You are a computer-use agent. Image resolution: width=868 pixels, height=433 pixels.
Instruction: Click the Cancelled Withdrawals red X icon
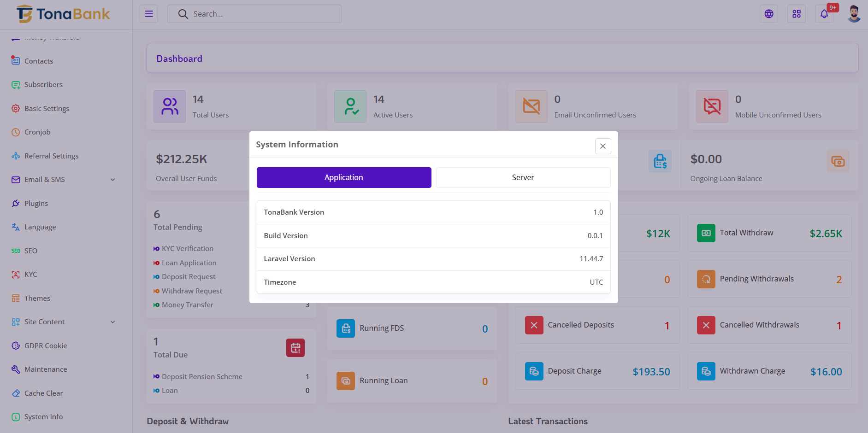(x=706, y=325)
